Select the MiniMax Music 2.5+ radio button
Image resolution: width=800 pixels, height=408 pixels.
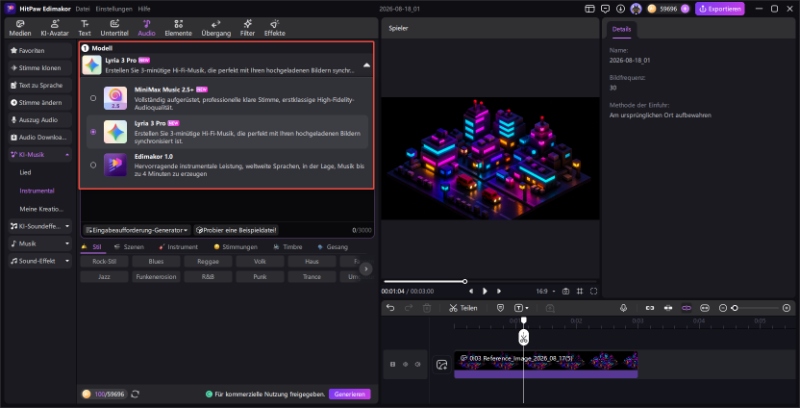93,98
